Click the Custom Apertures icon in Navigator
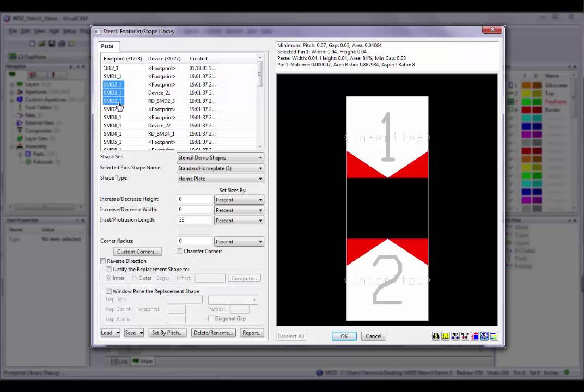 [x=20, y=100]
